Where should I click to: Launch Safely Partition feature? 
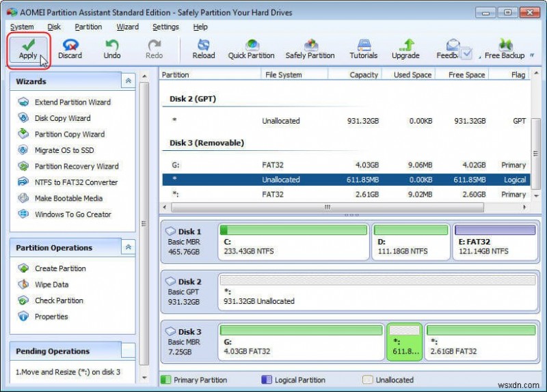[310, 45]
